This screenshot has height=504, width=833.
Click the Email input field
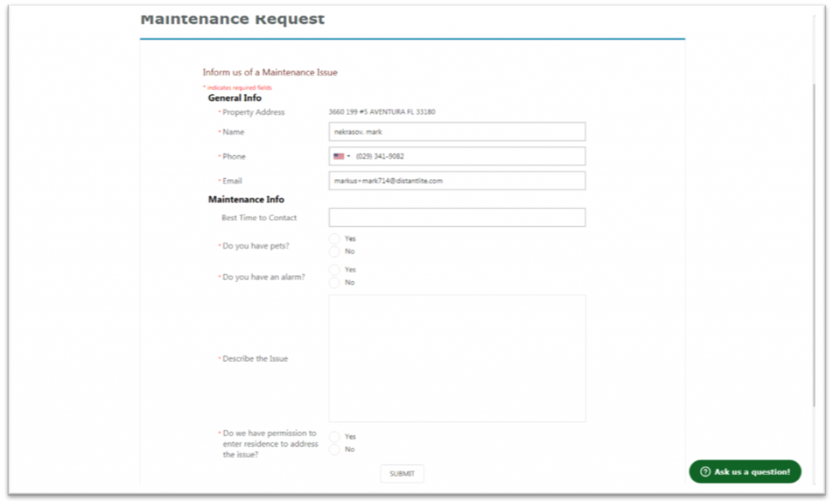tap(456, 180)
